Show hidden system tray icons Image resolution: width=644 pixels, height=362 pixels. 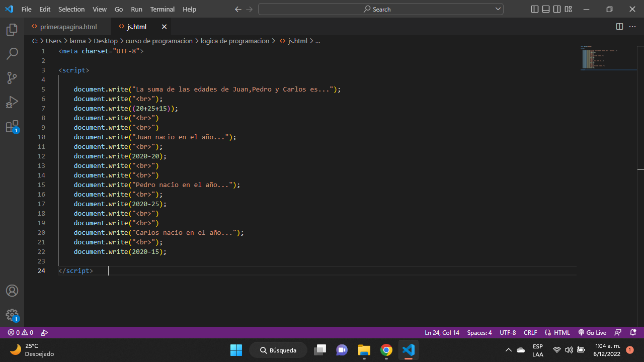tap(508, 350)
